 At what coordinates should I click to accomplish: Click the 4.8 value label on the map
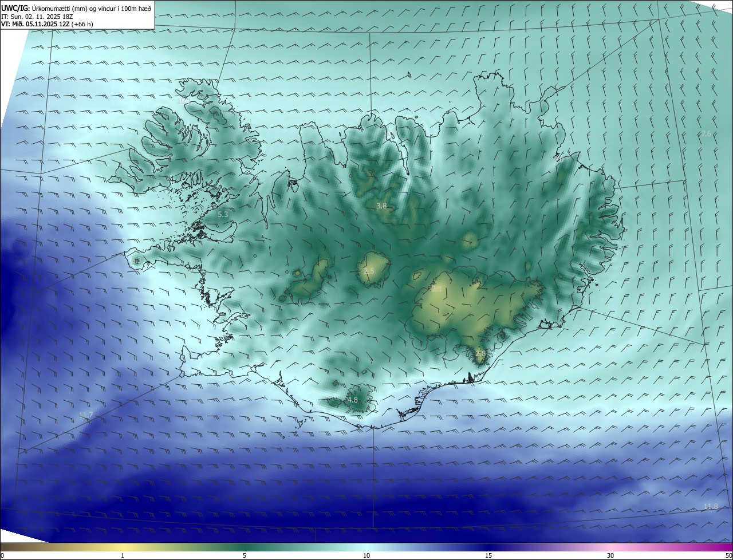click(x=353, y=400)
